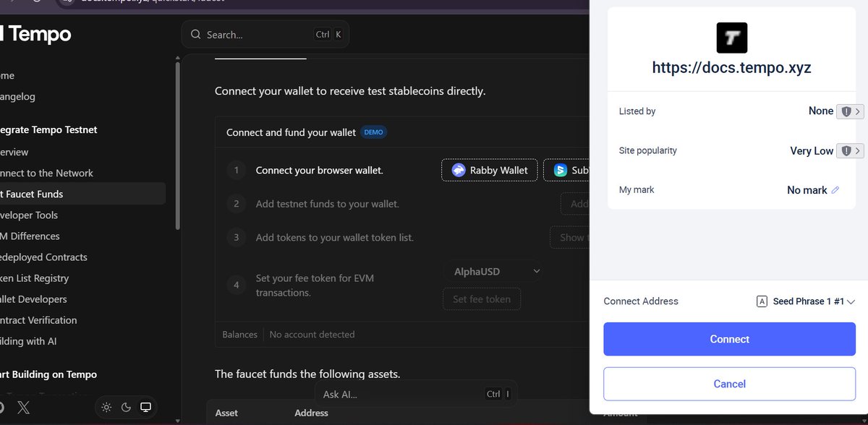Switch to dark theme moon icon

[126, 408]
